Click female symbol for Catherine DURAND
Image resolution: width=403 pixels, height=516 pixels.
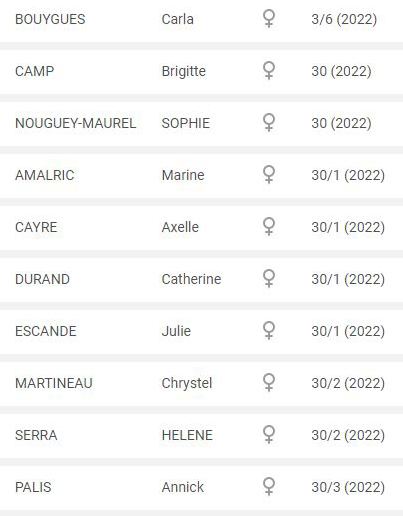tap(269, 278)
